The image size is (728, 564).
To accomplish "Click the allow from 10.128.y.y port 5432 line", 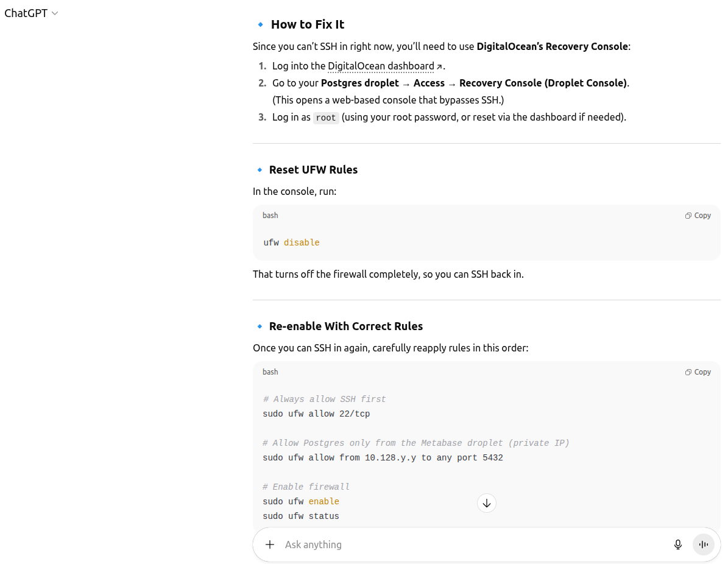I will click(x=383, y=457).
